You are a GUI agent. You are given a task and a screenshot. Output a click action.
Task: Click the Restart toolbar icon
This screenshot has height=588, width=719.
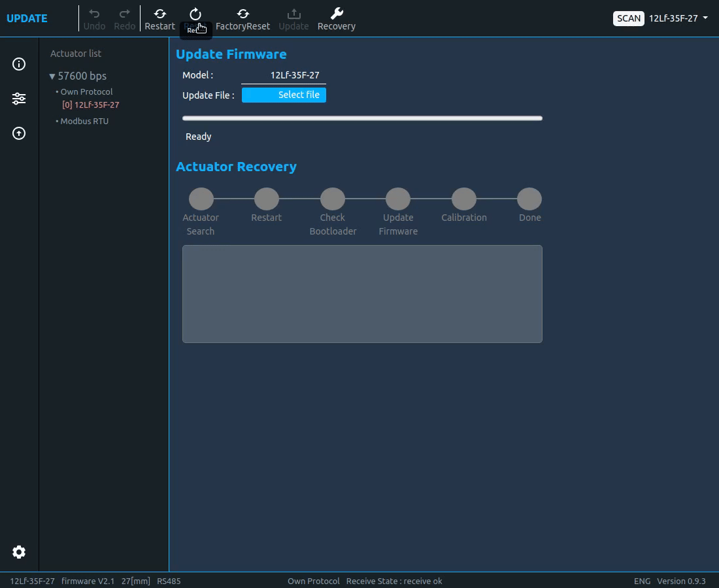click(159, 14)
